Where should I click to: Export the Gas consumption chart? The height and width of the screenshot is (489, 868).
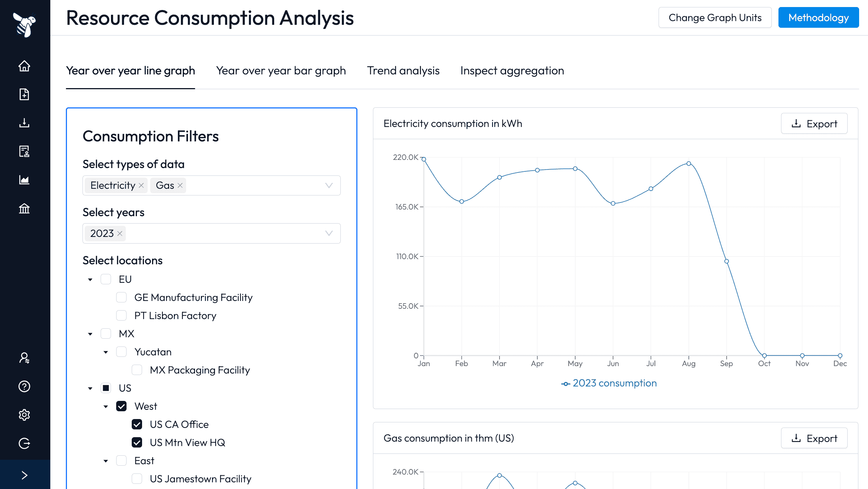[x=814, y=438]
